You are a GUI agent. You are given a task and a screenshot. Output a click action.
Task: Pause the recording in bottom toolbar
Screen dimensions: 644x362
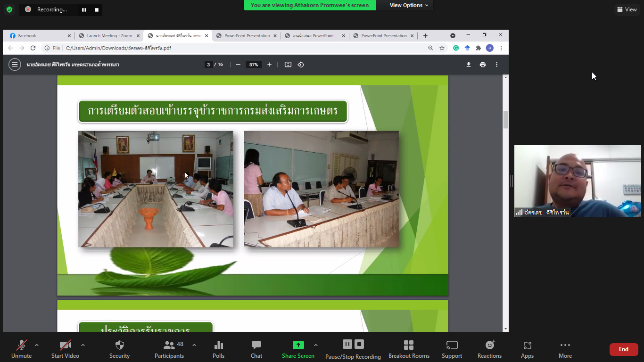[347, 344]
